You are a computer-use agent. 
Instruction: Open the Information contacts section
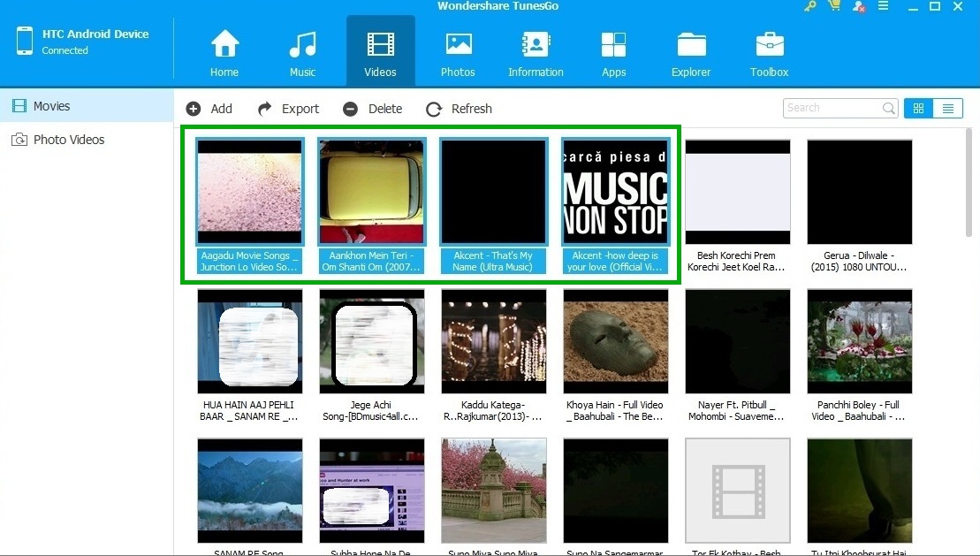536,53
